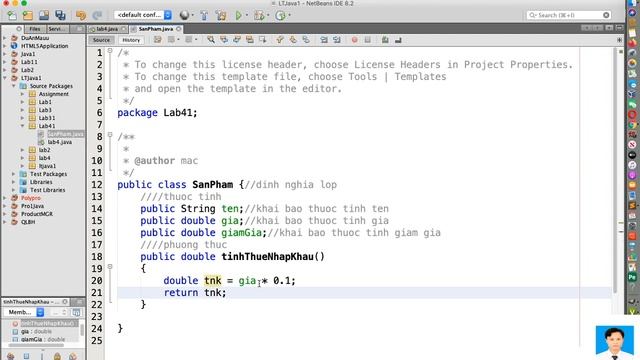Image resolution: width=640 pixels, height=360 pixels.
Task: Collapse the LTJava1 project node
Action: [5, 78]
